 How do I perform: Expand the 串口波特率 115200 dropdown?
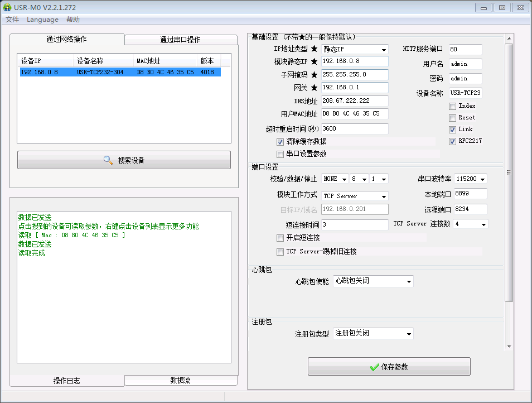471,179
